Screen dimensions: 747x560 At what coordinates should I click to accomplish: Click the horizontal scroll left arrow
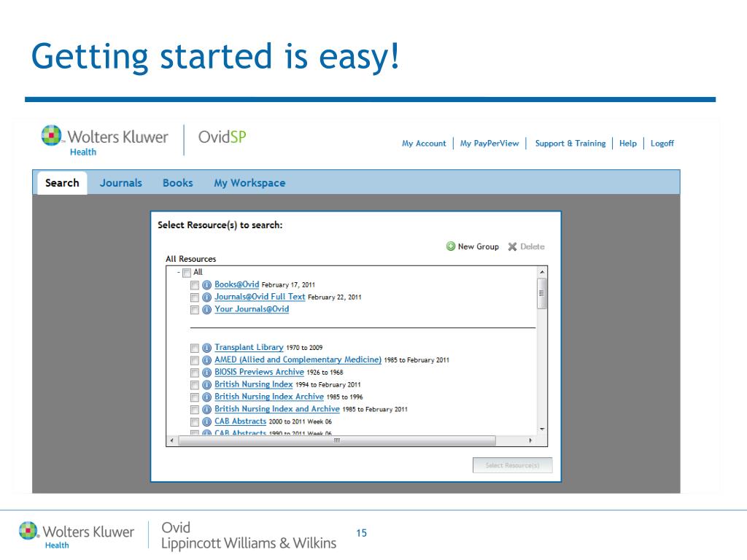(172, 441)
